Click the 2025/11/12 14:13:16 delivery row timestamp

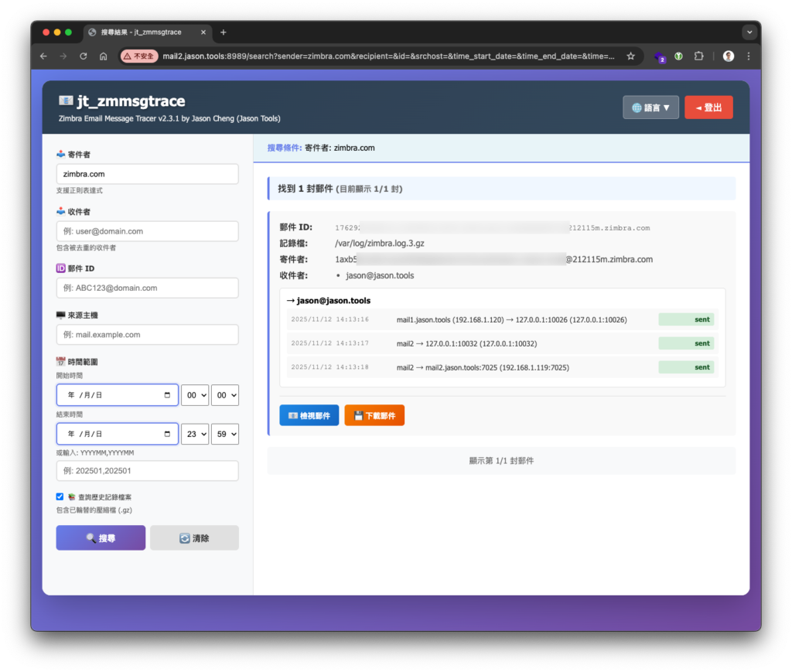[x=329, y=319]
